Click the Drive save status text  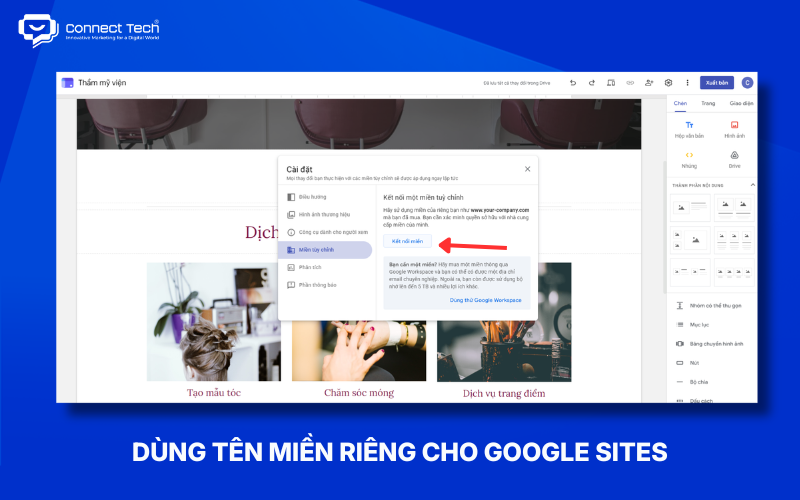pyautogui.click(x=516, y=83)
